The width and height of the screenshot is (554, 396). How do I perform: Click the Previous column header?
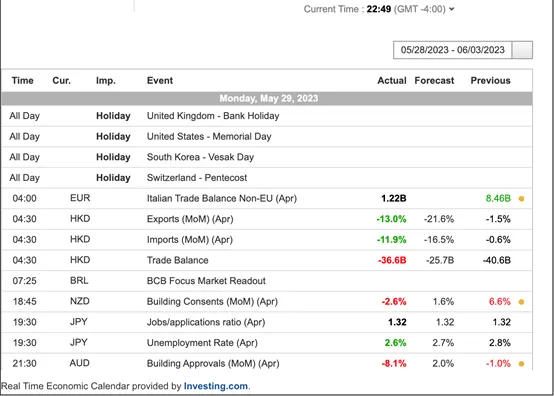click(490, 81)
